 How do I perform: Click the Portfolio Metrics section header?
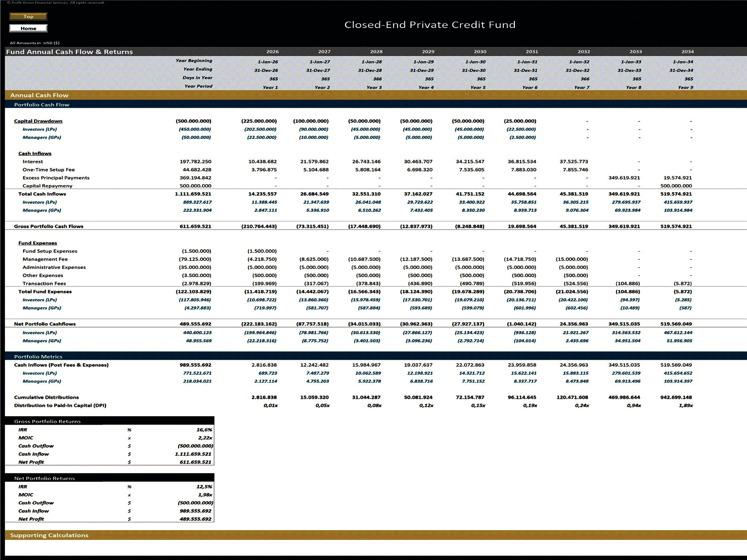tap(38, 357)
